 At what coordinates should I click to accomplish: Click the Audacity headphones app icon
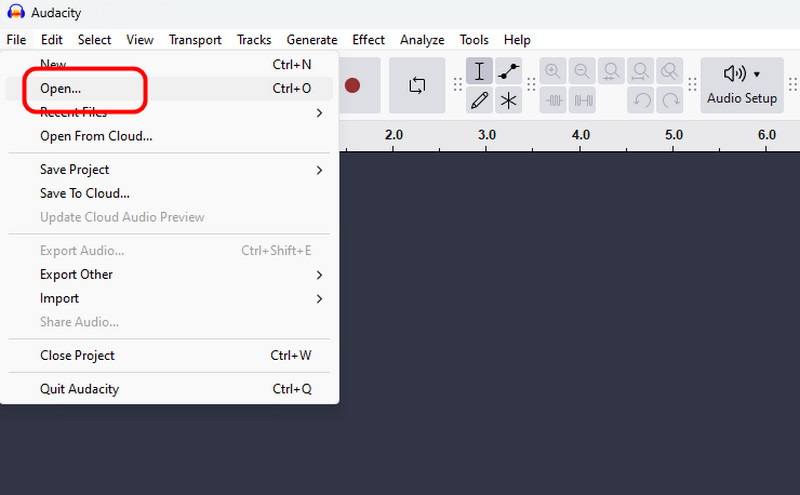(x=16, y=12)
